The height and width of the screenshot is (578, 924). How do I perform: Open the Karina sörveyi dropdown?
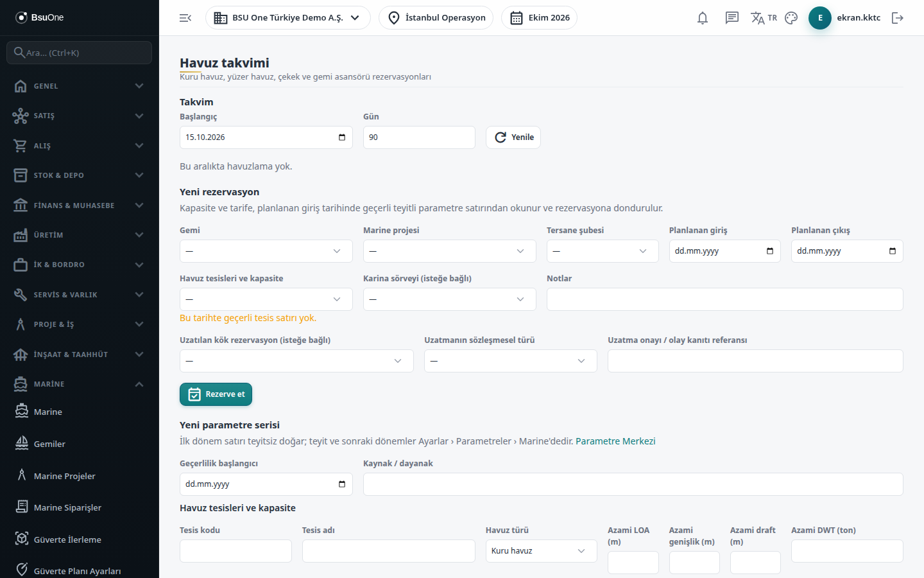click(450, 299)
